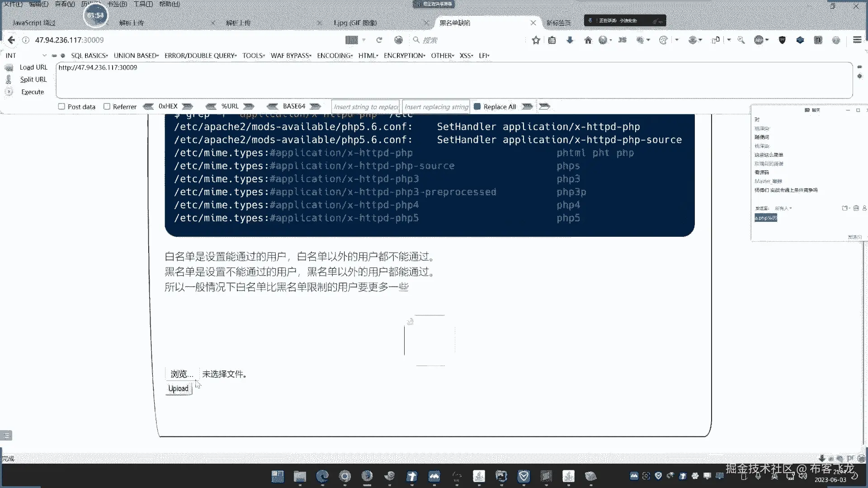Enable the Post data checkbox

pos(61,107)
